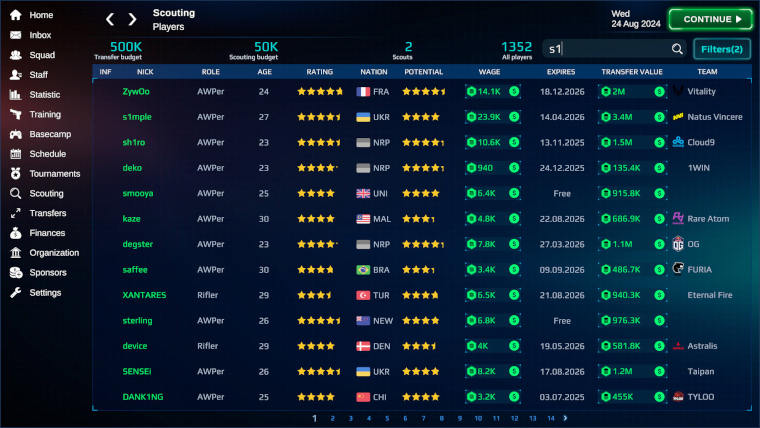Open the Transfers menu item
760x428 pixels.
pyautogui.click(x=47, y=213)
